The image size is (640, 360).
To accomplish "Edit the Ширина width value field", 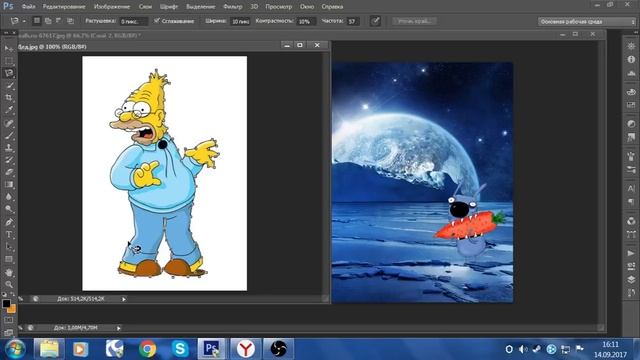I will [240, 22].
